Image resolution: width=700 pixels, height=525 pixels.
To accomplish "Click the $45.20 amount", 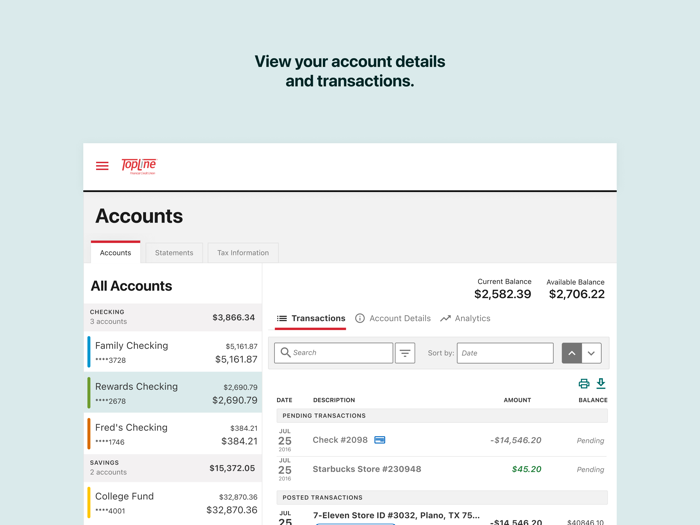I will point(526,469).
